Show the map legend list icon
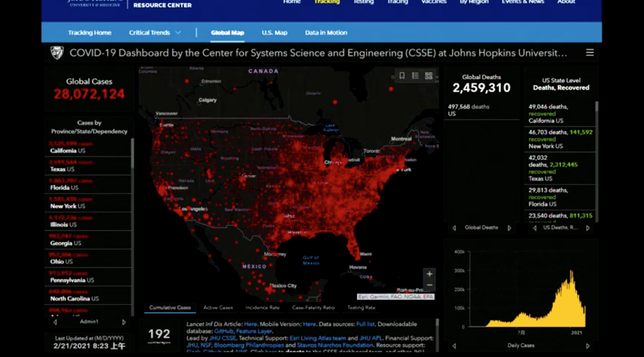644x357 pixels. (415, 76)
